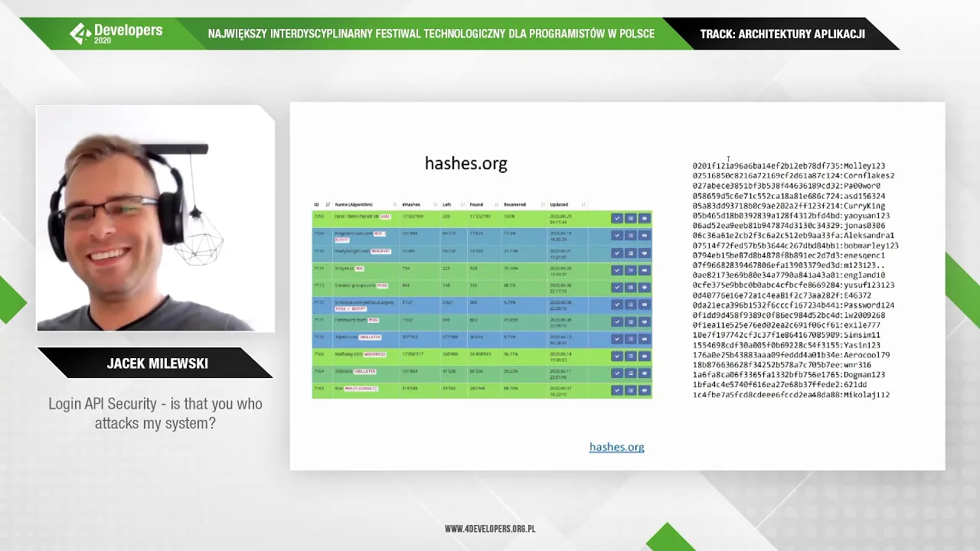This screenshot has height=551, width=980.
Task: Open the list icon for Studytonight.com row
Action: click(631, 253)
